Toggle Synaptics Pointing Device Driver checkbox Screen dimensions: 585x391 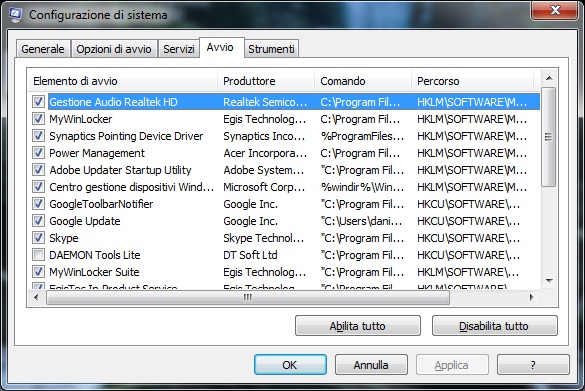tap(38, 136)
